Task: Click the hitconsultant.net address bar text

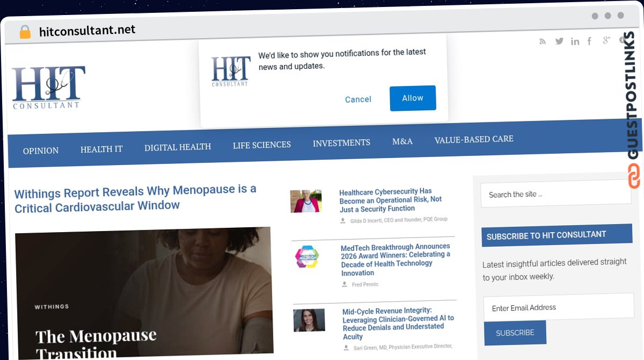Action: [x=87, y=31]
